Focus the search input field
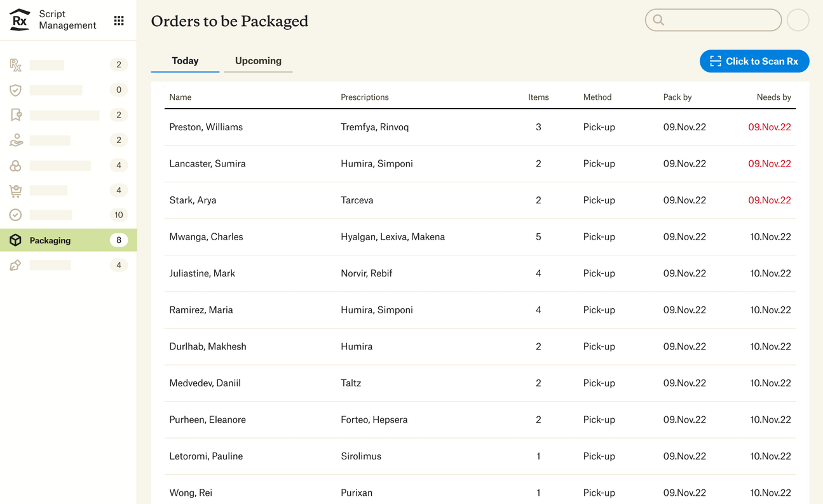Viewport: 823px width, 504px height. pyautogui.click(x=713, y=20)
